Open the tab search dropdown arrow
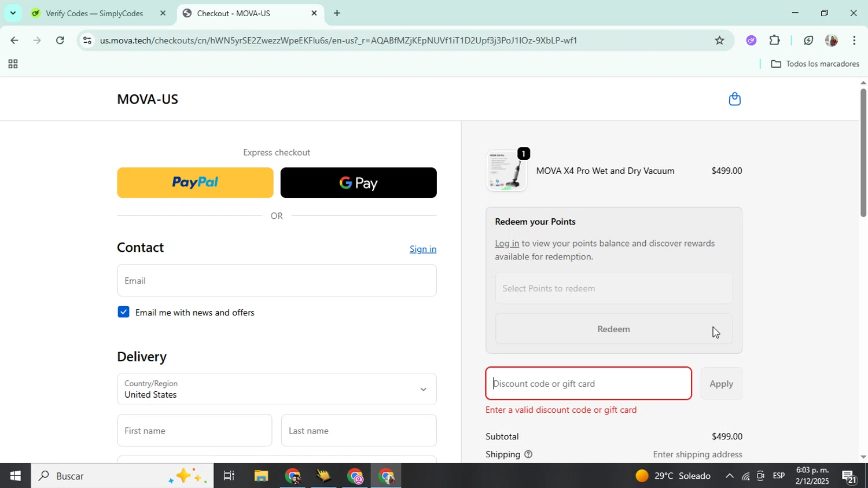 tap(13, 13)
